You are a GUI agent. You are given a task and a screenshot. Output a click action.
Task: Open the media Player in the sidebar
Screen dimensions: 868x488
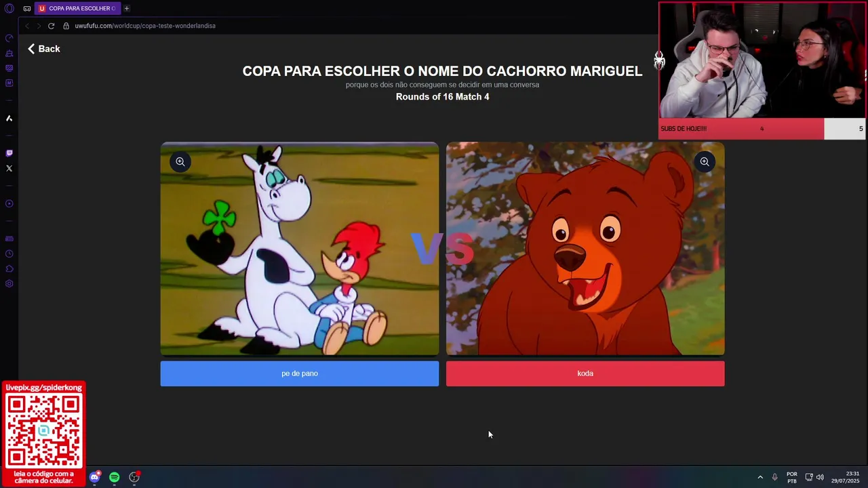[9, 203]
